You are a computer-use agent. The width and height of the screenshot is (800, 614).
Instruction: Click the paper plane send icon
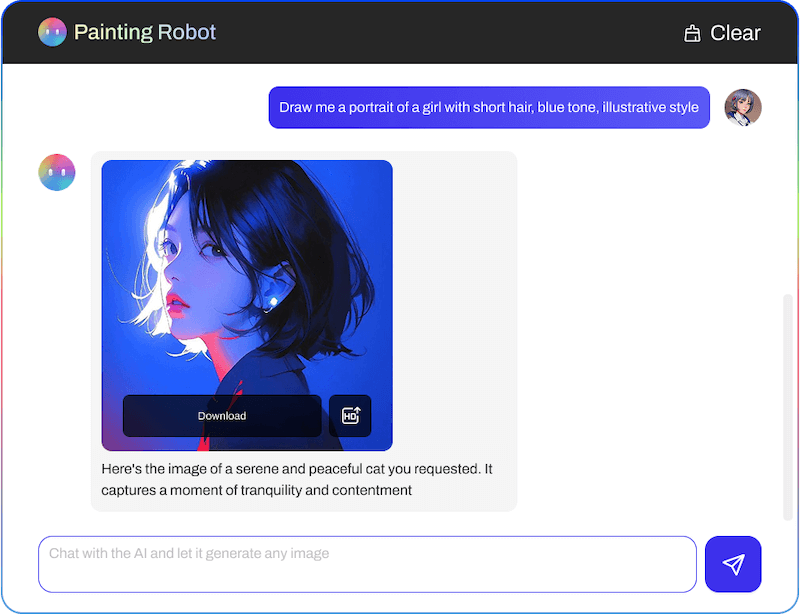pos(733,564)
